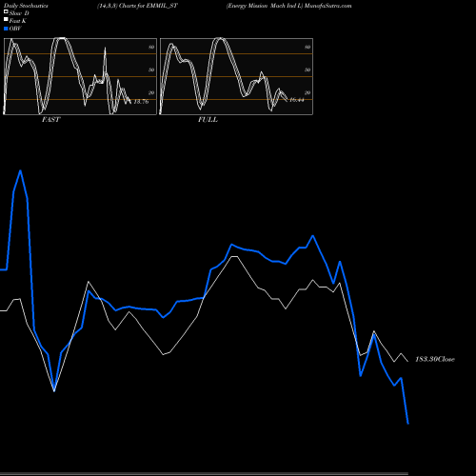Image resolution: width=476 pixels, height=476 pixels.
Task: Click the 80 level label in FULL chart
Action: point(307,47)
